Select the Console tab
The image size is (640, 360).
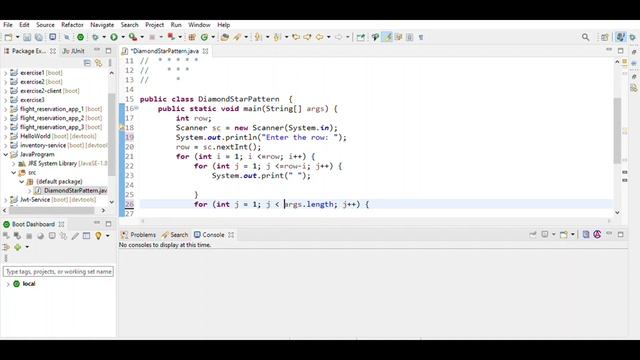coord(209,235)
